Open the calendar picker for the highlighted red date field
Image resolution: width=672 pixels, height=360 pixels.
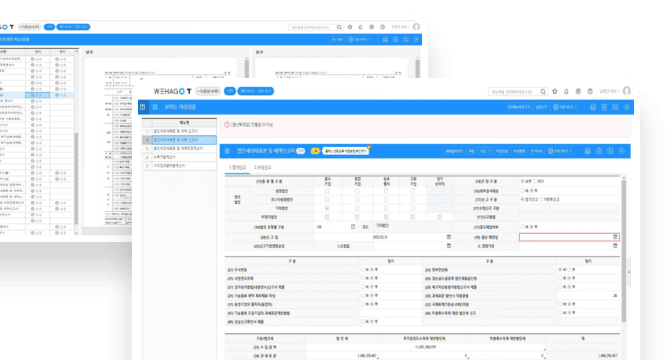615,237
